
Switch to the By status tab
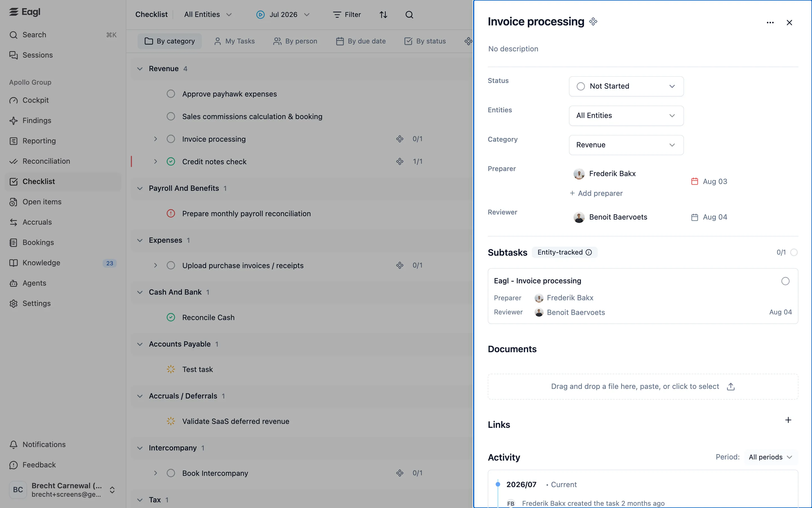(425, 41)
